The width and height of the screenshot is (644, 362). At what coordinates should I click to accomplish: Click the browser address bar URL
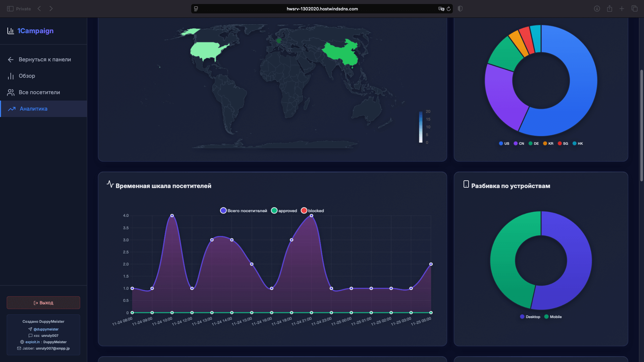(x=322, y=9)
